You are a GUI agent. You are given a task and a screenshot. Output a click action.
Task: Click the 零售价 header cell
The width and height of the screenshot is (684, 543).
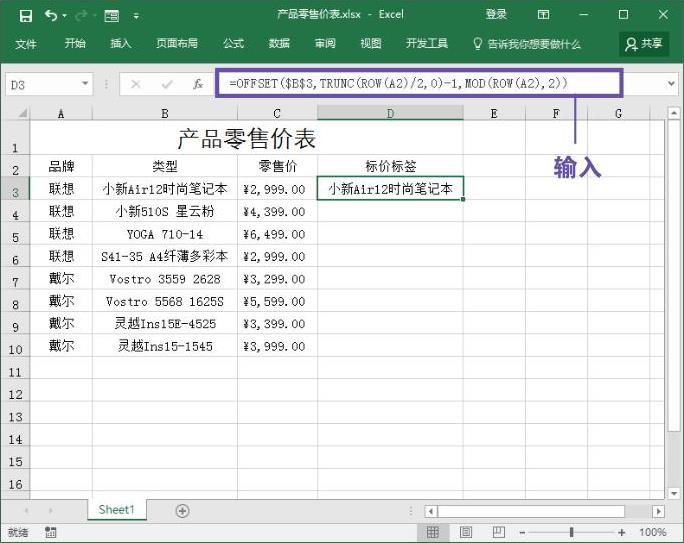pos(277,166)
